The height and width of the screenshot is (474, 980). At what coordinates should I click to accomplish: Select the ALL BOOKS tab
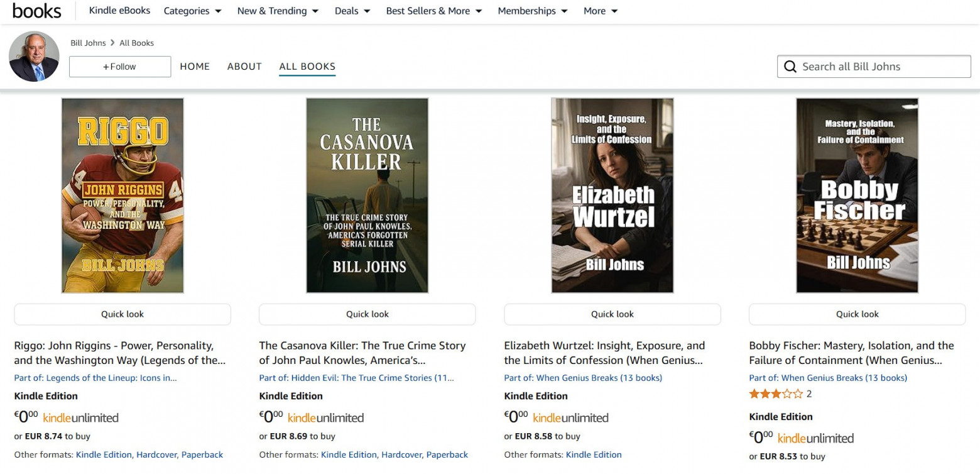[307, 67]
